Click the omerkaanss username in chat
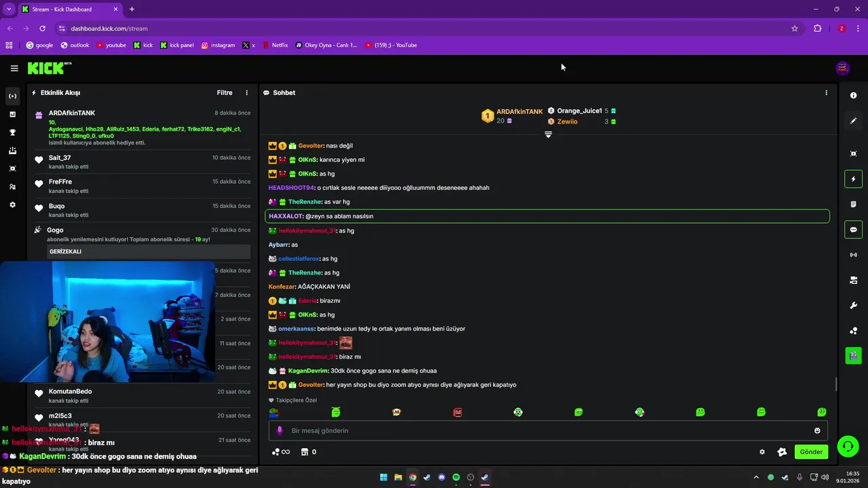 pyautogui.click(x=296, y=329)
